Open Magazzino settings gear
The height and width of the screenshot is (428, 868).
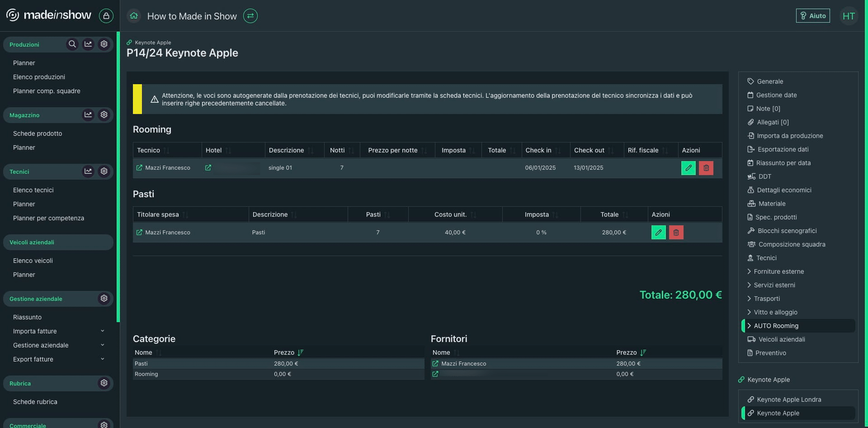click(x=104, y=115)
